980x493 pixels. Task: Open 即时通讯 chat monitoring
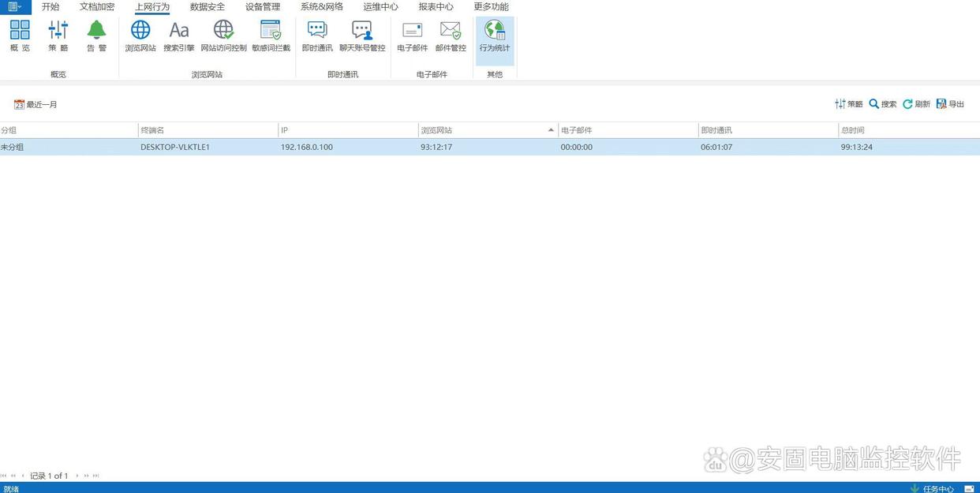[x=317, y=36]
